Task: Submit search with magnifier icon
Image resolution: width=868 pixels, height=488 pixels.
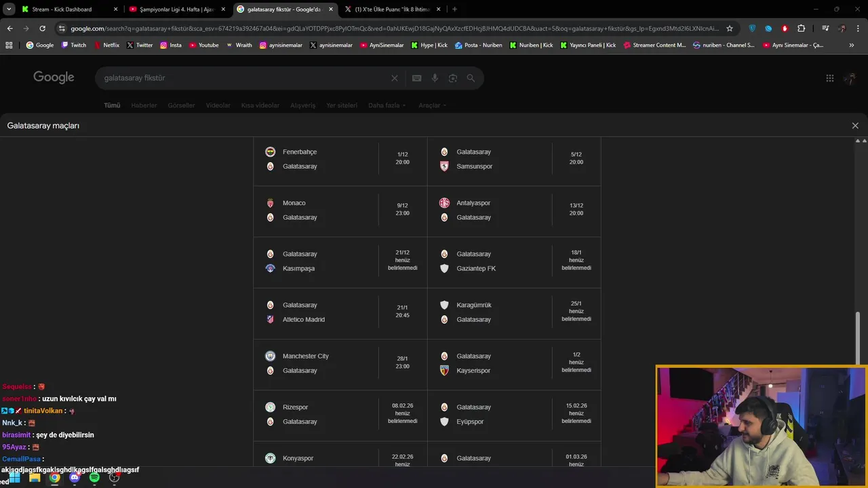Action: [471, 78]
